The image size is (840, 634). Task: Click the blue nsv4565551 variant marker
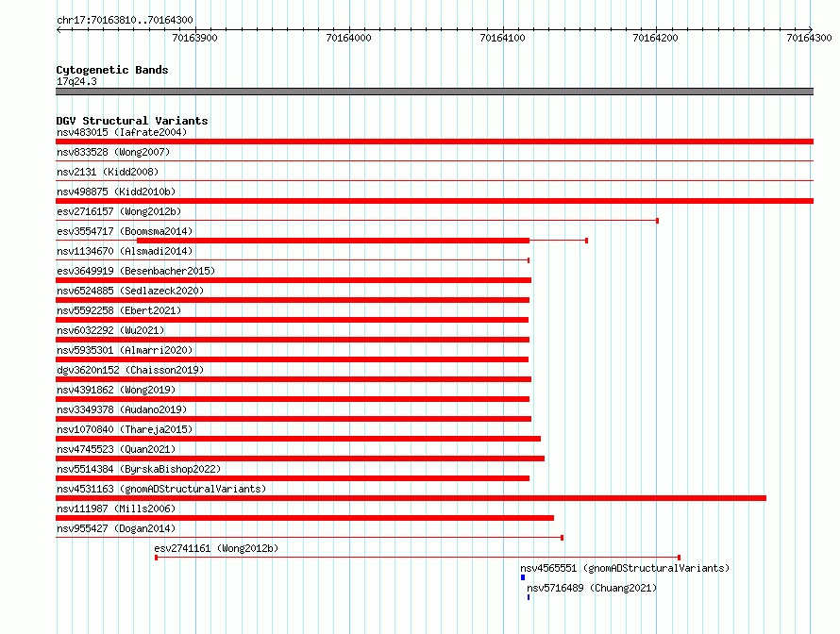(523, 577)
